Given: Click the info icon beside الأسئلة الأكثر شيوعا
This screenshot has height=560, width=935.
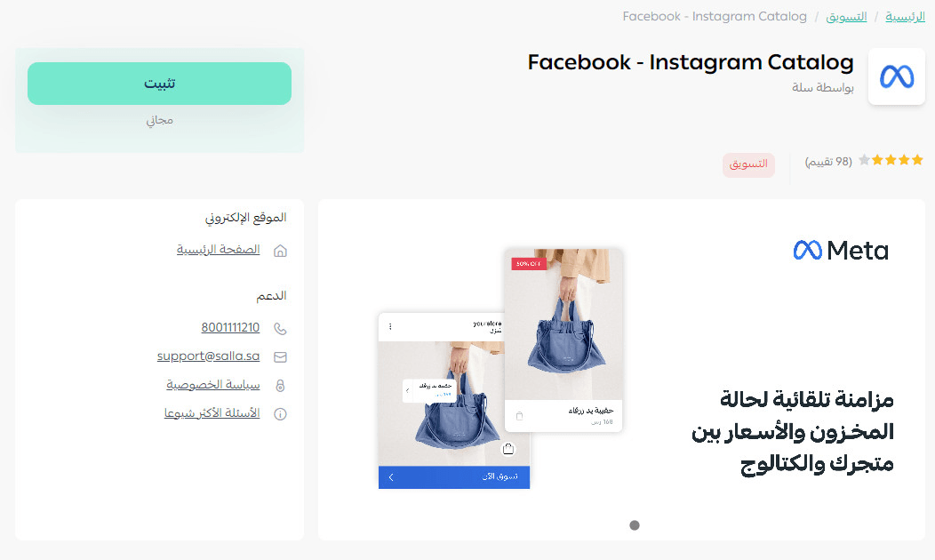Looking at the screenshot, I should [x=280, y=414].
